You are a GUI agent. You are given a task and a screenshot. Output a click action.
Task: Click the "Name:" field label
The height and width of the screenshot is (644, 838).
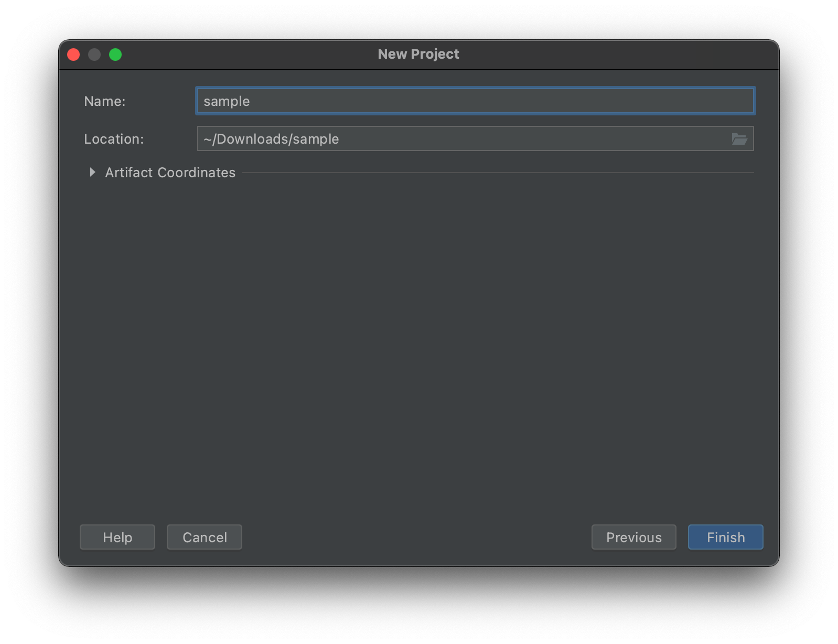[x=105, y=101]
